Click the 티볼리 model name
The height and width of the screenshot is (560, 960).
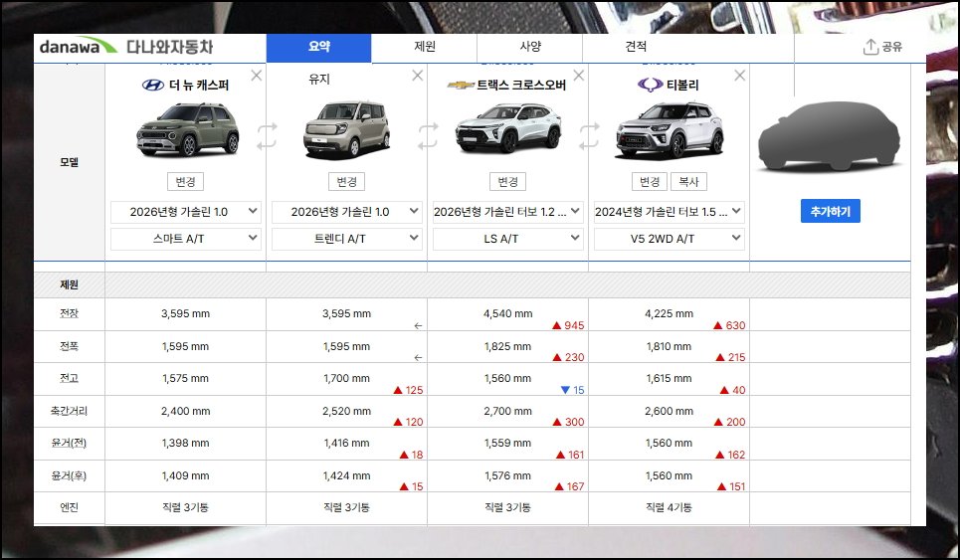682,86
